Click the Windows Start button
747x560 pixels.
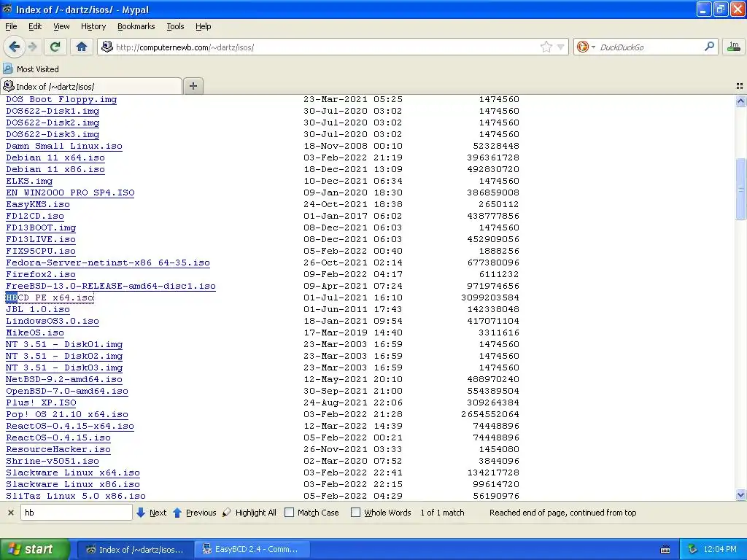point(35,549)
